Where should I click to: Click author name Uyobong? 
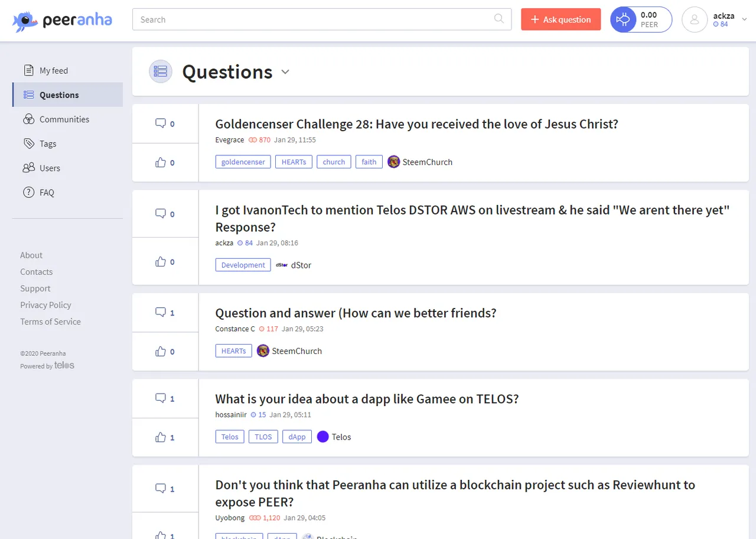tap(230, 518)
